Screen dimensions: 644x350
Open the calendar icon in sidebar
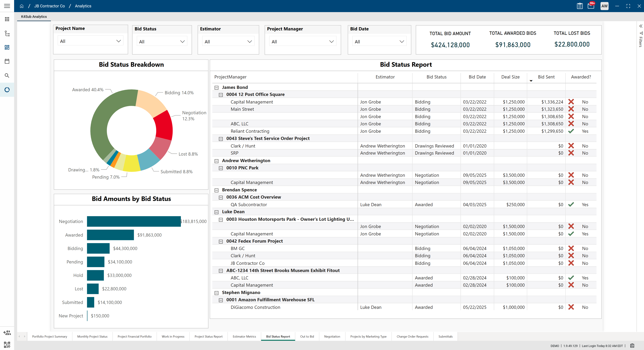tap(7, 61)
